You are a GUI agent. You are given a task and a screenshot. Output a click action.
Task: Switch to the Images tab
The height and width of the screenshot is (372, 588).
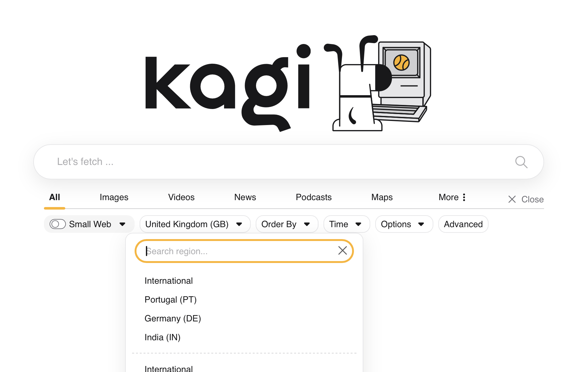click(x=114, y=197)
